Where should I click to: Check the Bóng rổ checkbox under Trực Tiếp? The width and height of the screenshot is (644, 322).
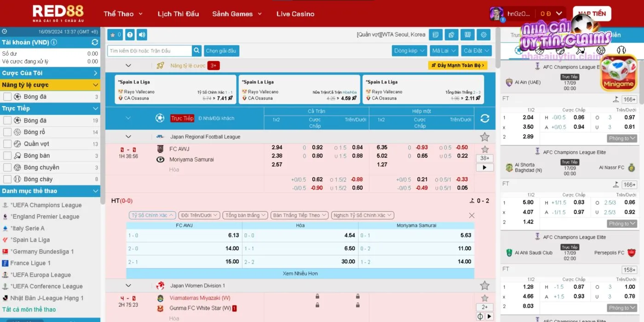click(7, 132)
